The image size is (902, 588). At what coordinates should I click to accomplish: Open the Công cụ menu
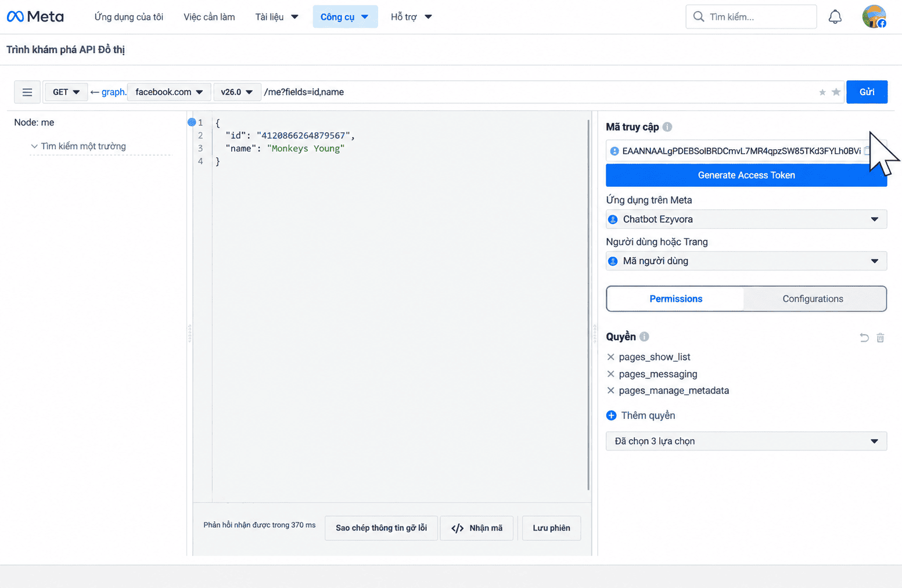(345, 17)
